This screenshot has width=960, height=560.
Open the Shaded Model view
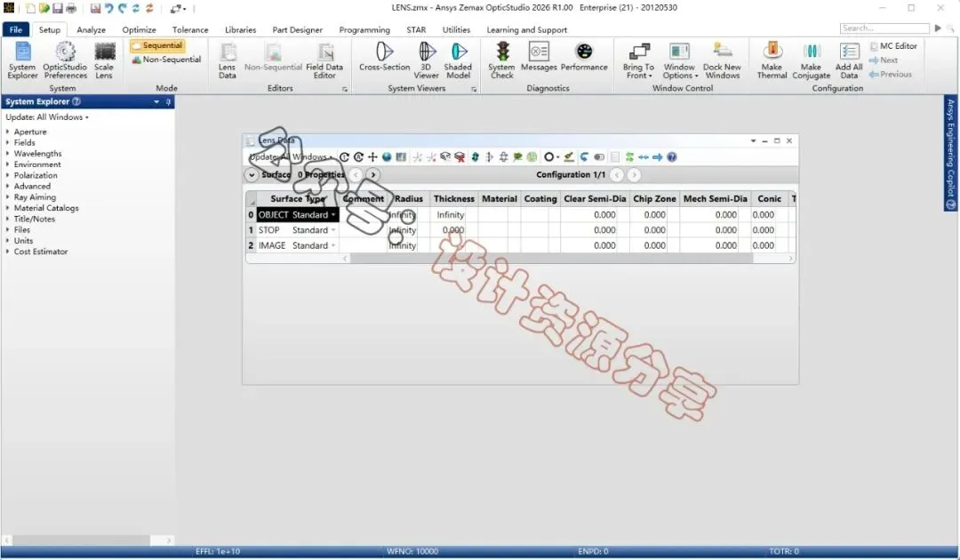458,60
